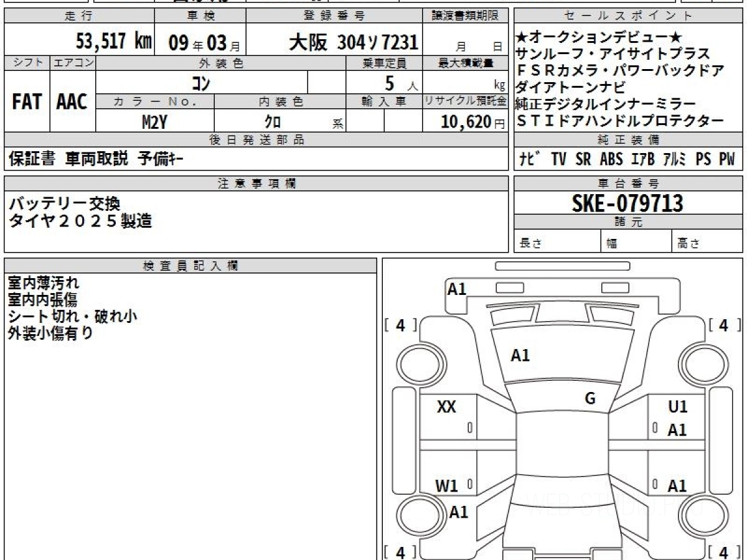This screenshot has height=560, width=747.
Task: Click the 保証書 item in 後日発送部品
Action: [32, 159]
